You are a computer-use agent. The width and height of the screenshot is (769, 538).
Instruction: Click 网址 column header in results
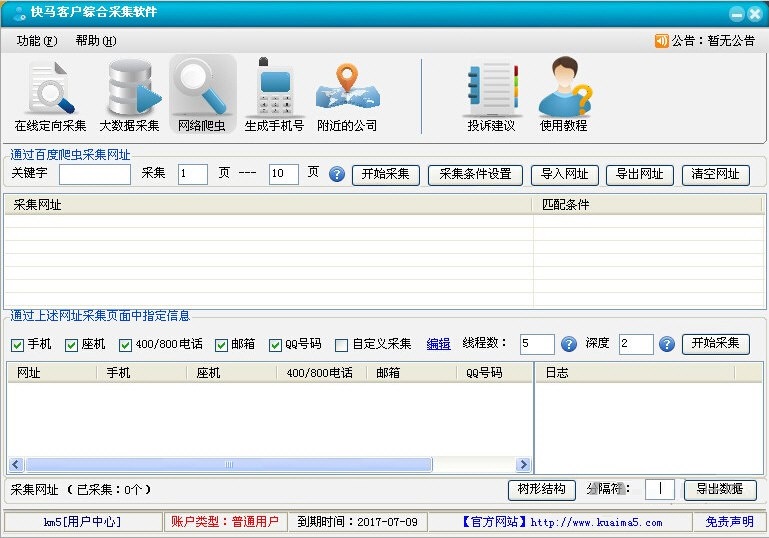pos(52,373)
